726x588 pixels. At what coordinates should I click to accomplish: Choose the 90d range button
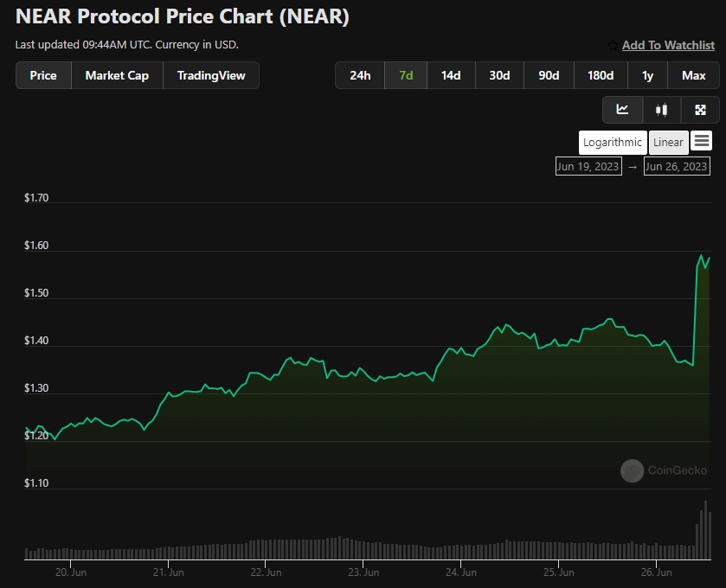[549, 75]
